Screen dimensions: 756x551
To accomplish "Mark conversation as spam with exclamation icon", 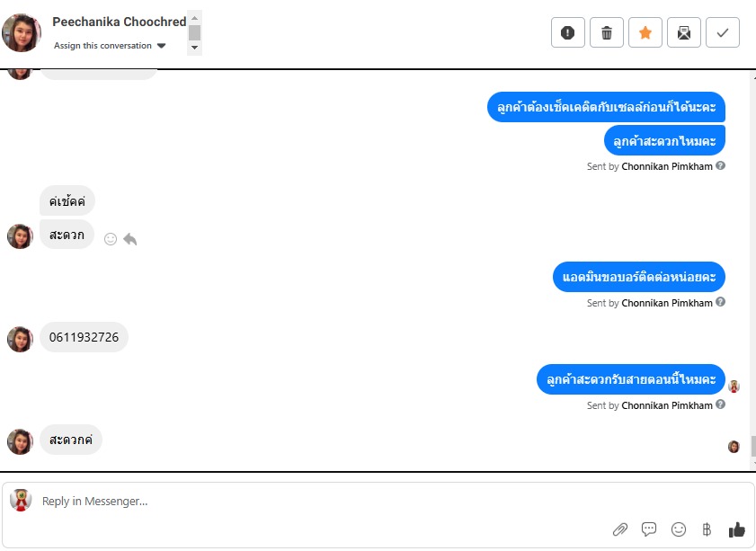I will (x=567, y=32).
